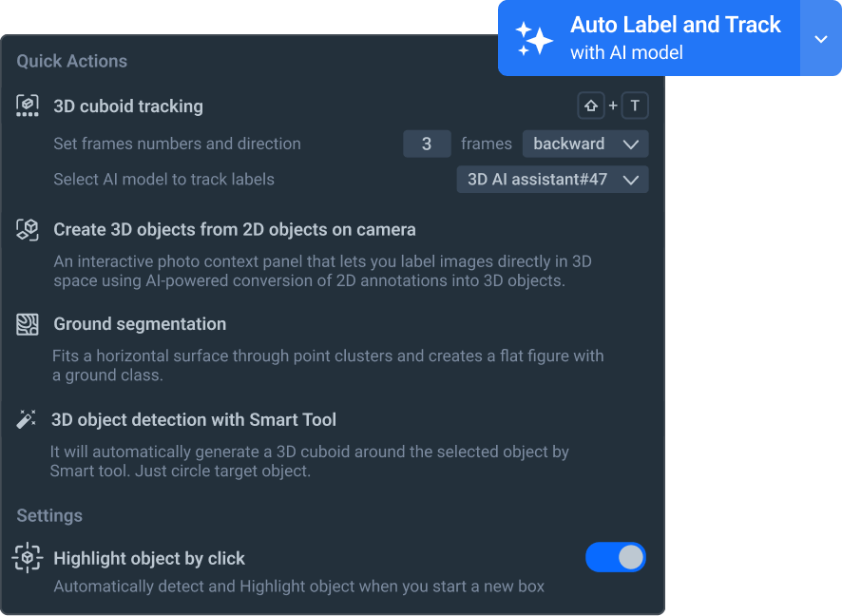Click the Smart Tool magic wand icon
This screenshot has height=616, width=842.
26,419
